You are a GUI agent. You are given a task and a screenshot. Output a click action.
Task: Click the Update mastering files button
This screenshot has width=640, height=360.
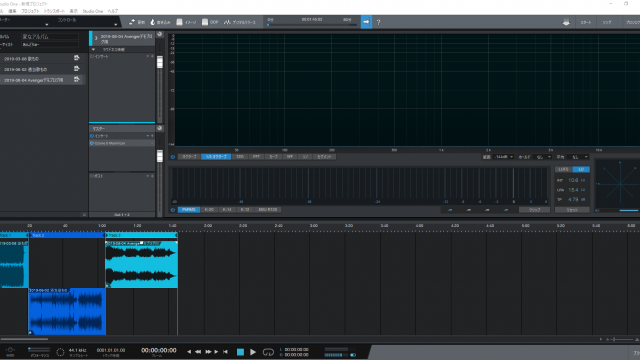click(137, 22)
